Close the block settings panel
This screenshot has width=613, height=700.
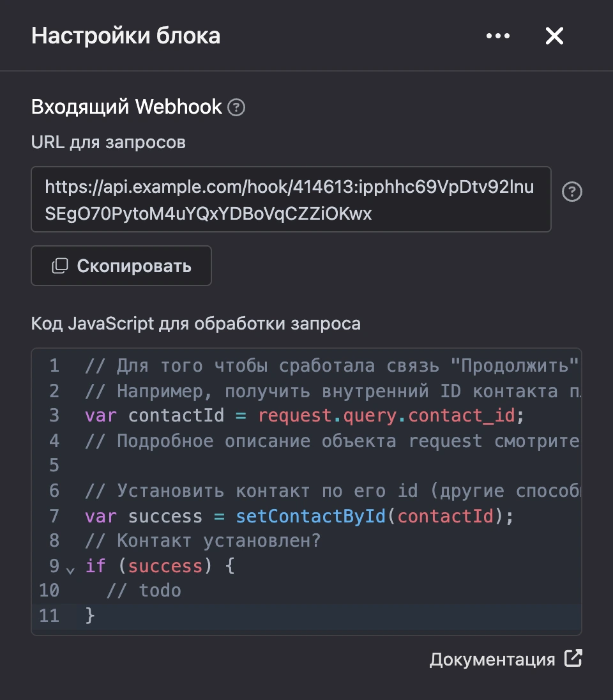554,36
